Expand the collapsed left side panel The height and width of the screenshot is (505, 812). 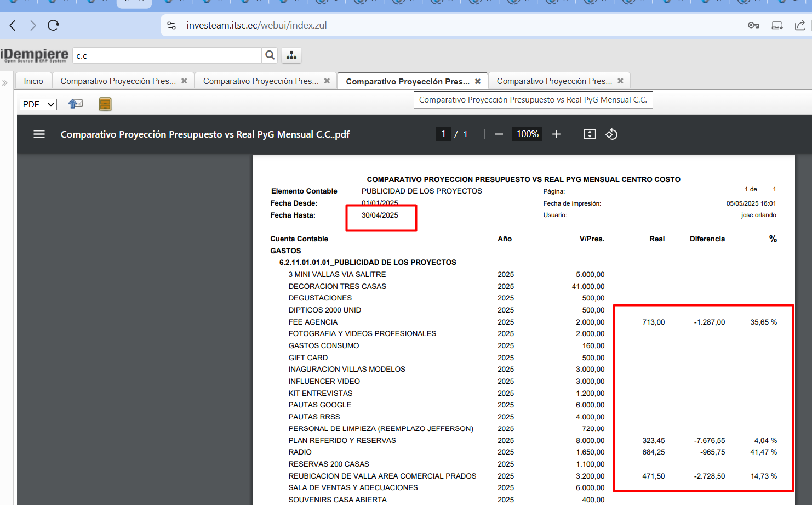5,83
